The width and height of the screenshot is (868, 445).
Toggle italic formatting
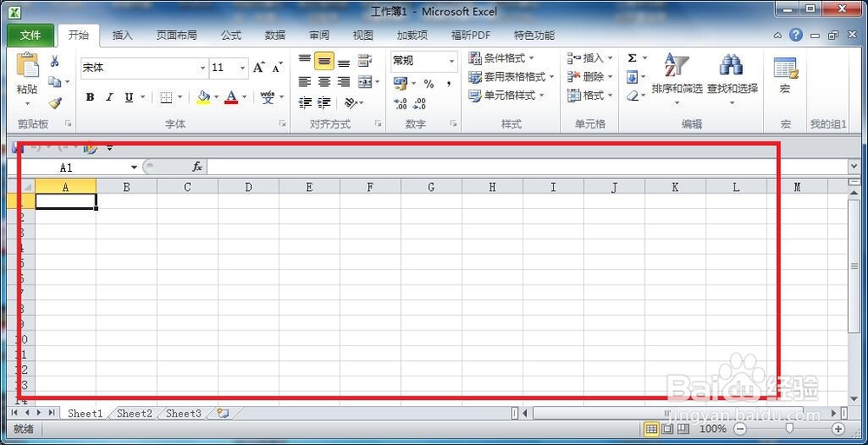[x=109, y=97]
